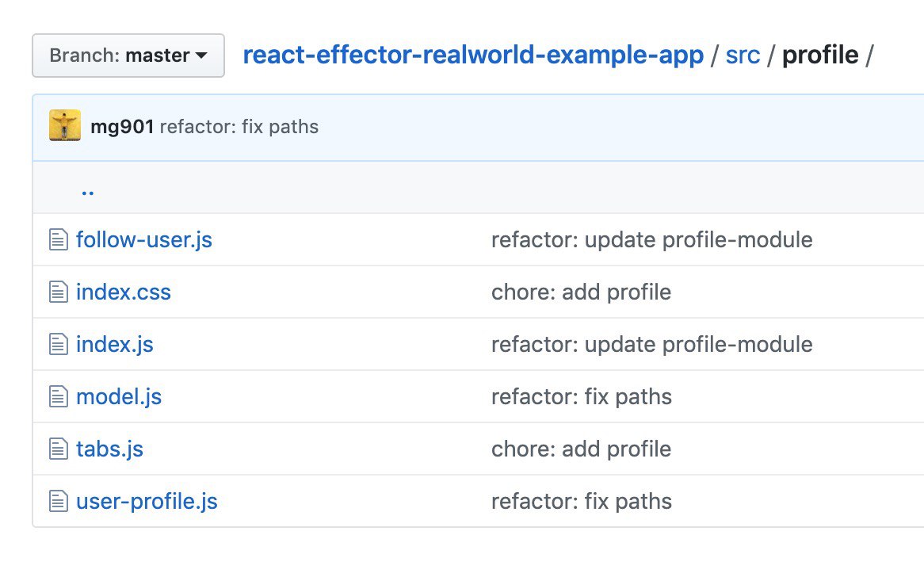Open the follow-user.js file
Screen dimensions: 924x577
pos(144,239)
